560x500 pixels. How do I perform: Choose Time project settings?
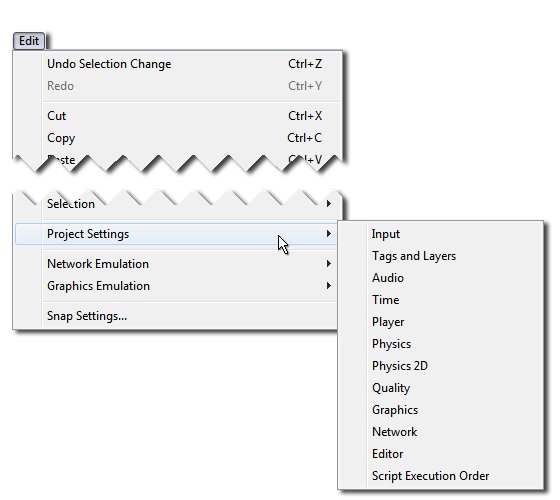point(440,300)
